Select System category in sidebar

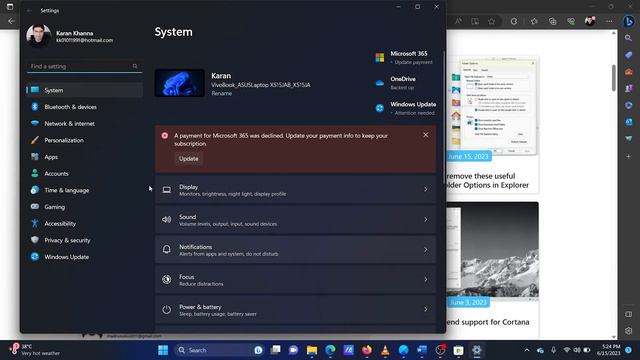84,90
